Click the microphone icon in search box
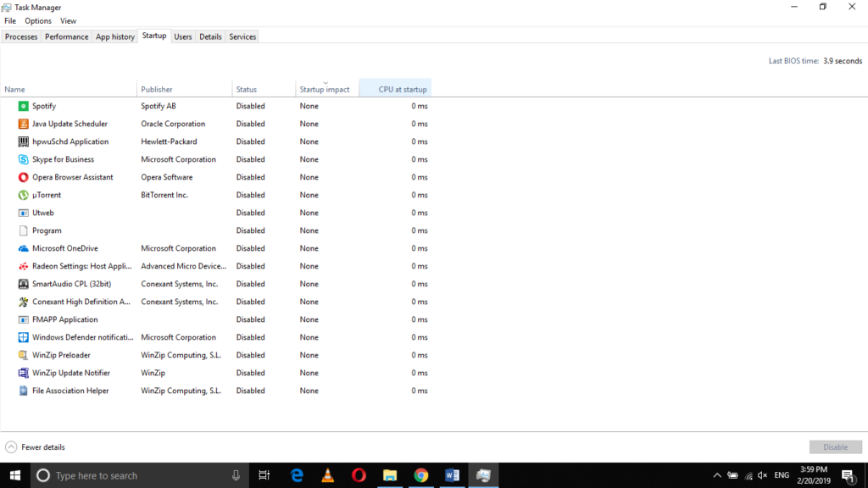 pyautogui.click(x=236, y=475)
